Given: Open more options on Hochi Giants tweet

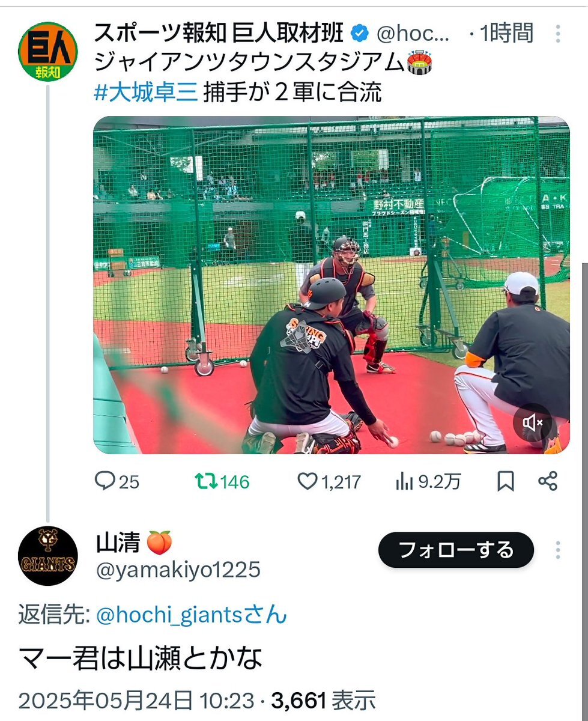Looking at the screenshot, I should coord(558,34).
